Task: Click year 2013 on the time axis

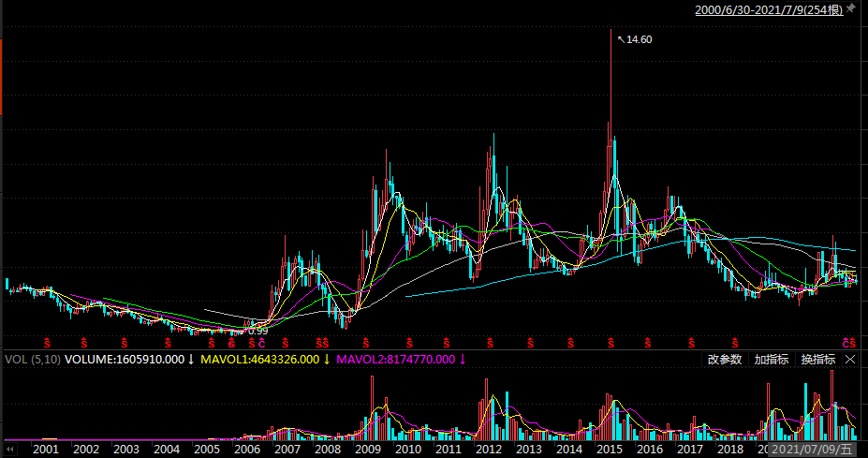Action: point(529,450)
